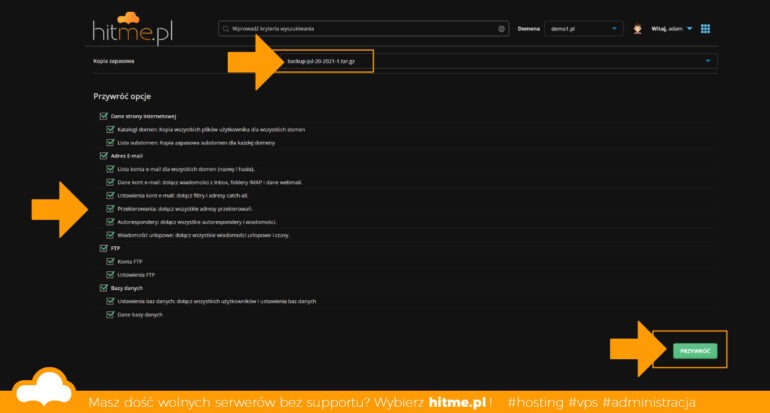Toggle the 'Ustawienia baz danych' checkbox
This screenshot has height=413, width=770.
point(110,302)
